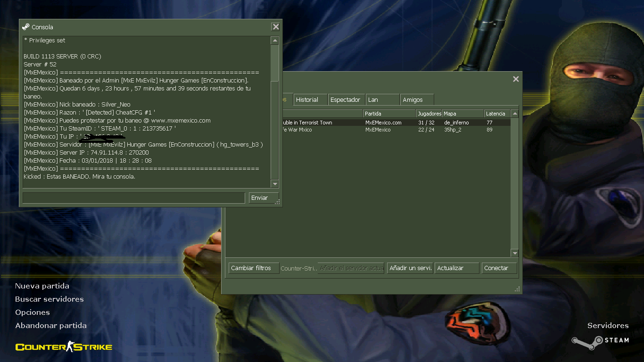Click the 'Fecha : 03/01/2018' console line
Image resolution: width=644 pixels, height=362 pixels.
[88, 160]
